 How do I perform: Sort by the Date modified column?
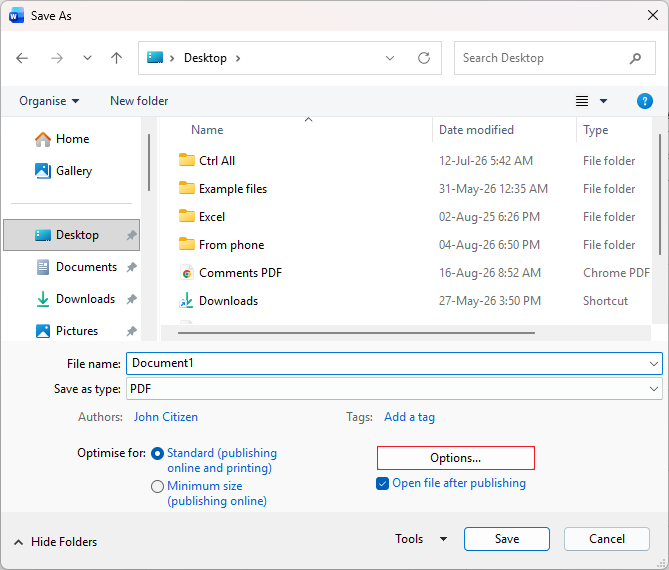click(476, 130)
